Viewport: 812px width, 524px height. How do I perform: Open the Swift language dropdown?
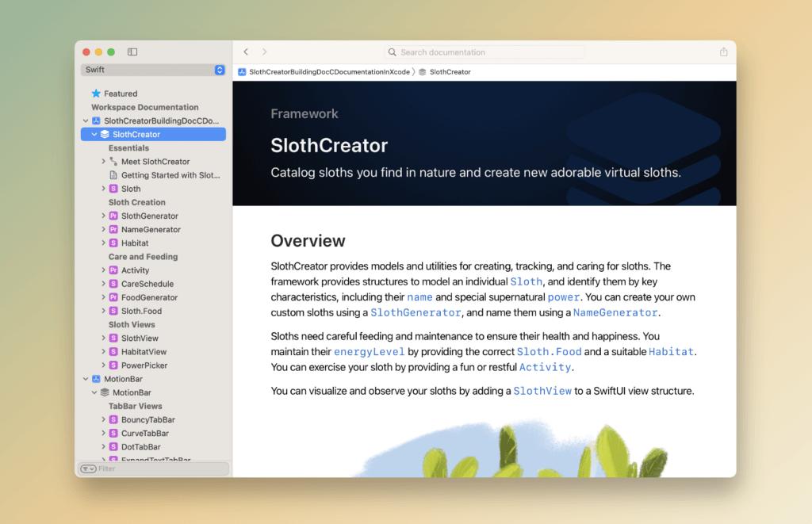click(x=153, y=70)
